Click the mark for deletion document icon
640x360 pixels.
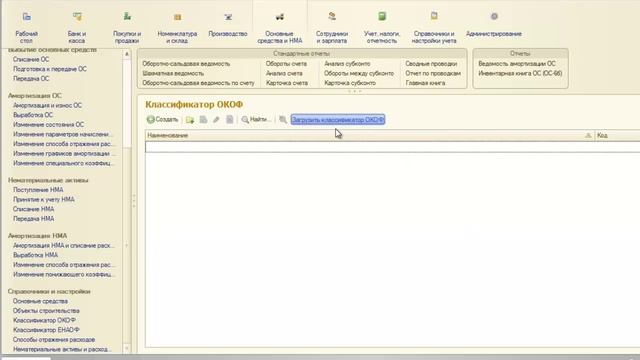pos(230,120)
